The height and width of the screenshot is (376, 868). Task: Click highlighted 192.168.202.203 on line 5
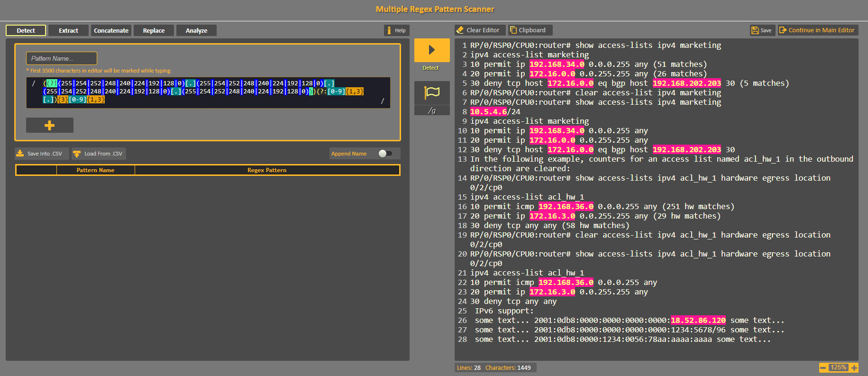(x=686, y=83)
